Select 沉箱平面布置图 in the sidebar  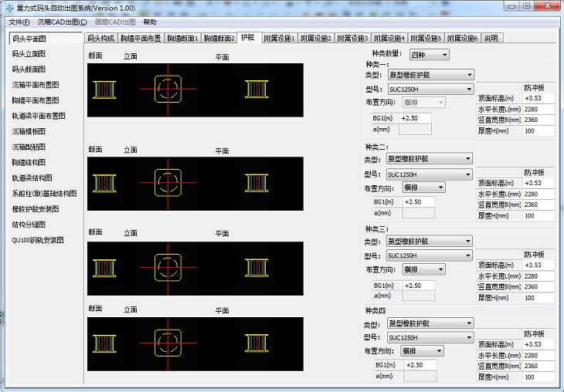(x=36, y=85)
